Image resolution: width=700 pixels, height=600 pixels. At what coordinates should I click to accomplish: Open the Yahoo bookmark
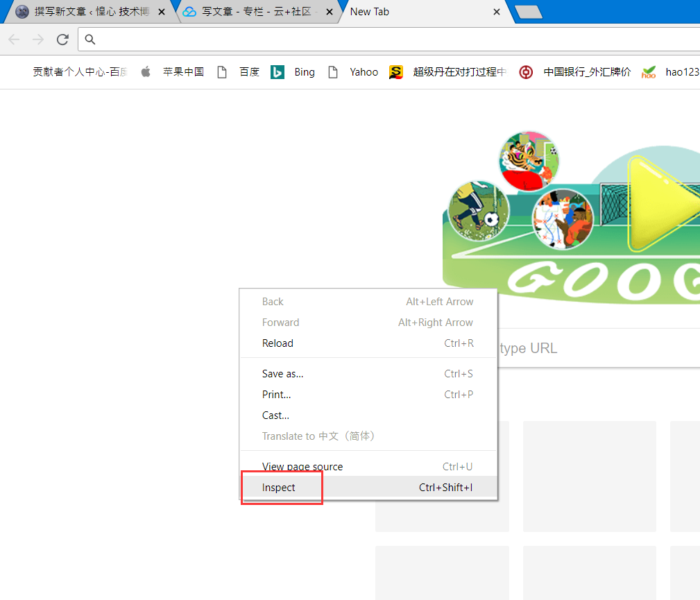click(x=364, y=72)
